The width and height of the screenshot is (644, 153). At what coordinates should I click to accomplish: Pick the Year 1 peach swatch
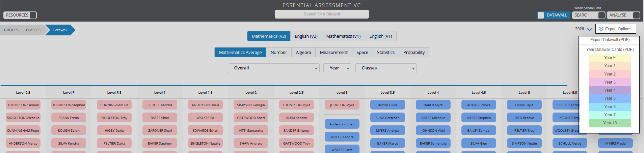coord(610,66)
